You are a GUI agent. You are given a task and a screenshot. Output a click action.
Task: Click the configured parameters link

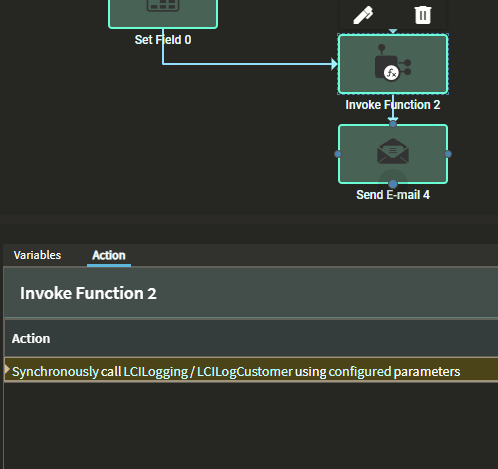[394, 371]
